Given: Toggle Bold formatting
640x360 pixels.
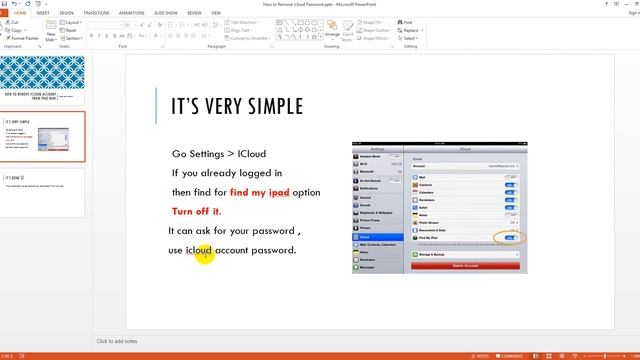Looking at the screenshot, I should (91, 36).
